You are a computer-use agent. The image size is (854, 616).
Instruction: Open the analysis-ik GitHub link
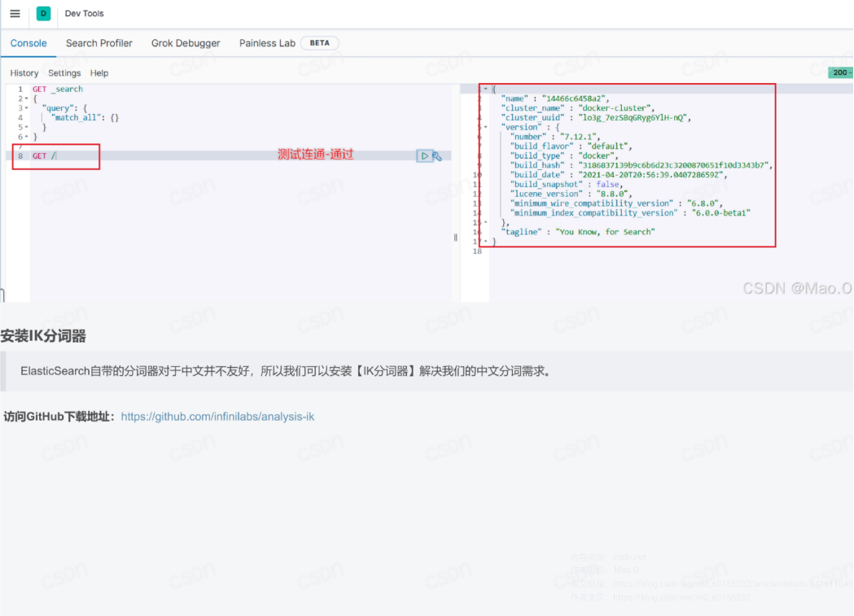coord(217,417)
